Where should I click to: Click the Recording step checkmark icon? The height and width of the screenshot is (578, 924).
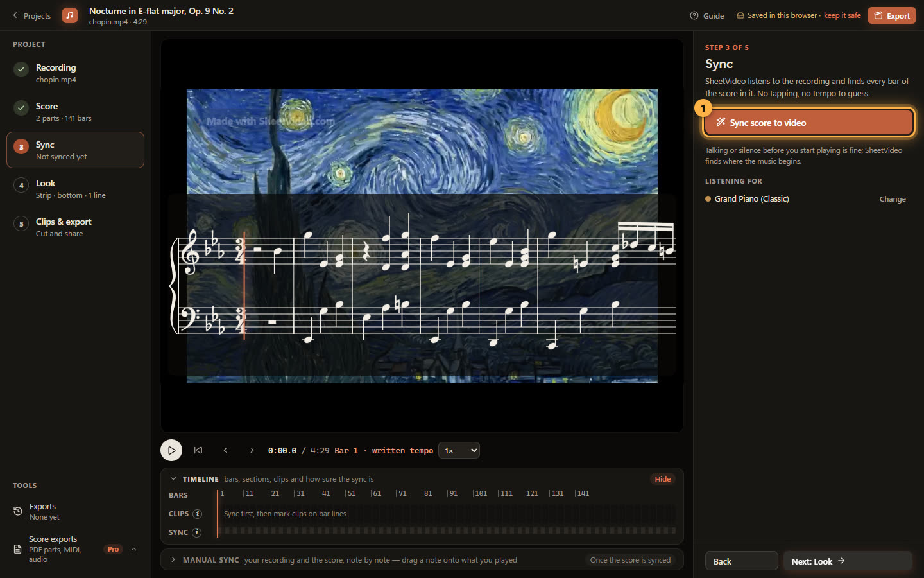click(21, 69)
